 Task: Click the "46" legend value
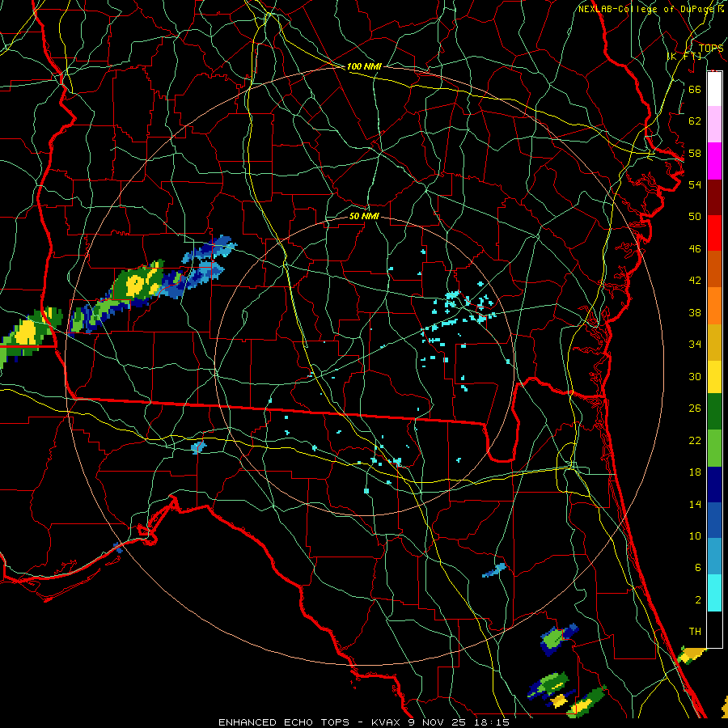[695, 249]
